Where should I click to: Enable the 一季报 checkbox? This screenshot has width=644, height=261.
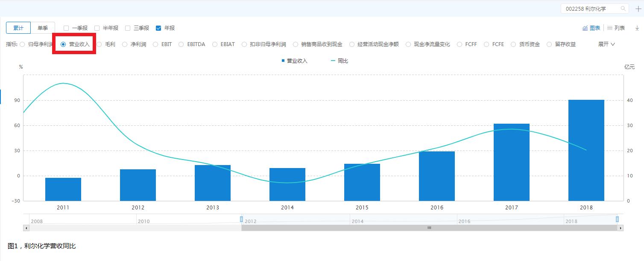[66, 28]
